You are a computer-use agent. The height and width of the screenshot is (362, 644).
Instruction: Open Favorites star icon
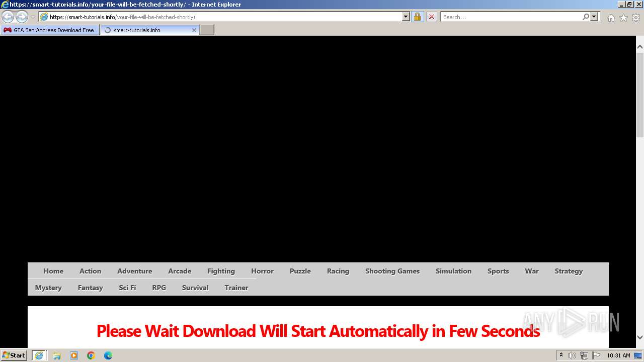[x=623, y=18]
